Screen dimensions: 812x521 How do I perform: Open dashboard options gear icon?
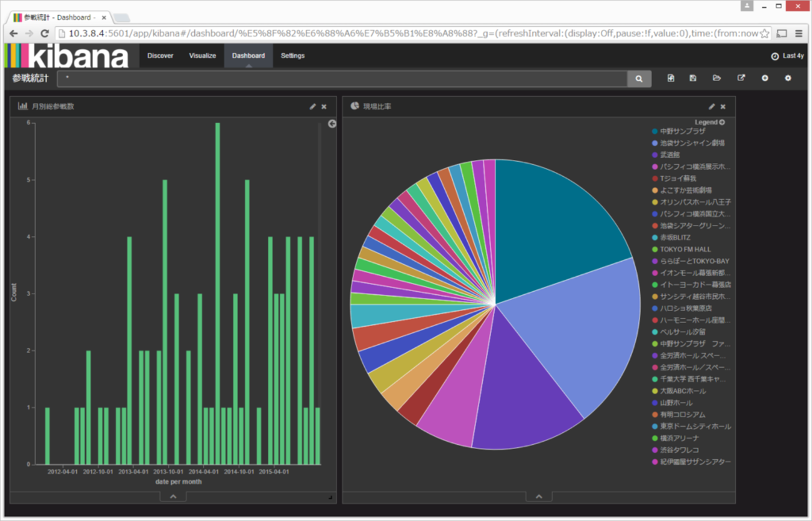click(x=788, y=78)
